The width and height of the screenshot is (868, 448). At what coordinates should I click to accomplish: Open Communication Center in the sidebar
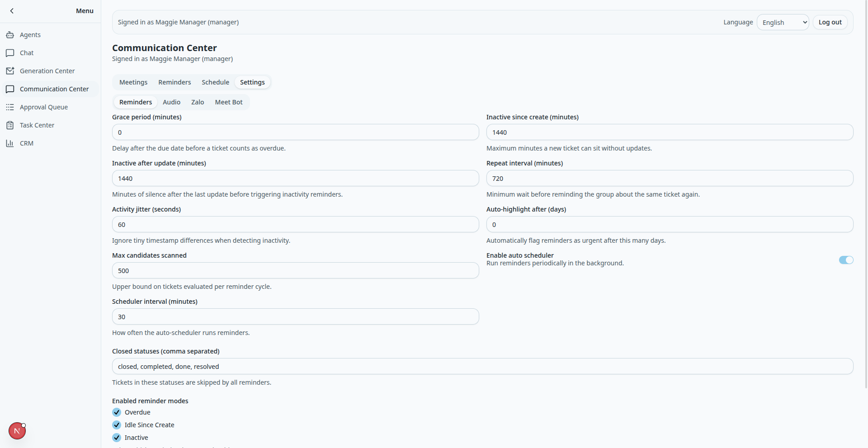tap(54, 89)
